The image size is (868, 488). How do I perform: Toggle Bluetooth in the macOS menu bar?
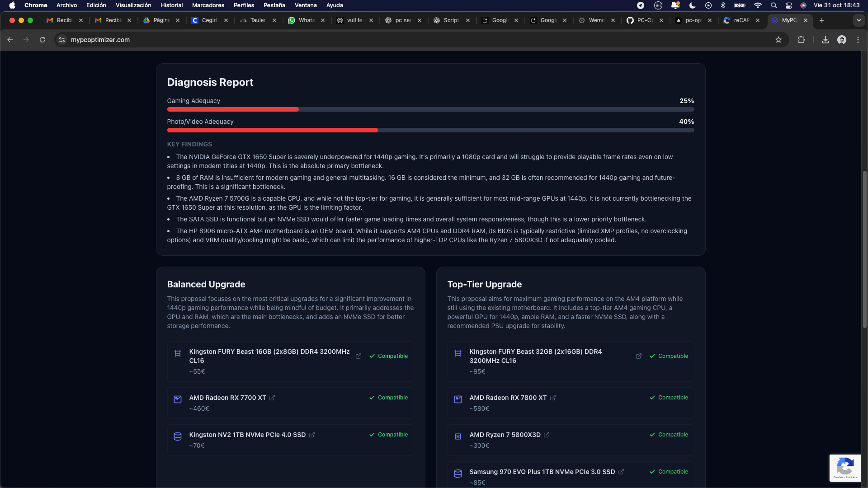tap(723, 5)
